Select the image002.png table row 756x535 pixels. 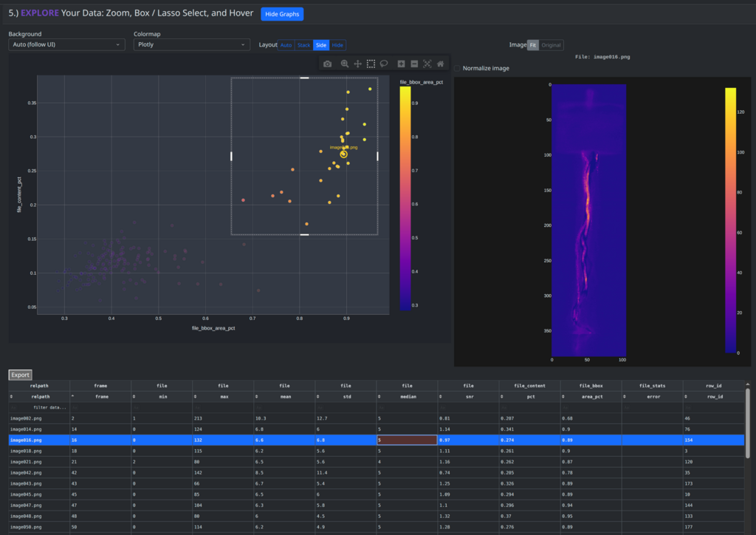pos(376,418)
